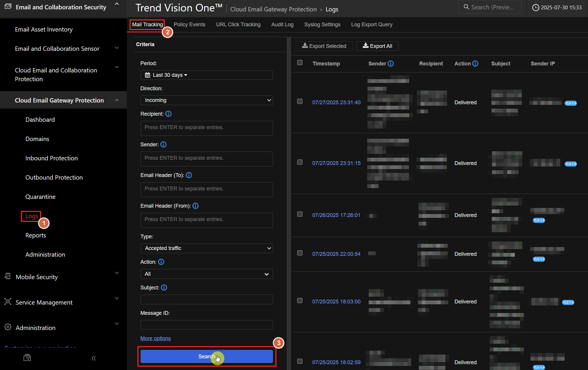This screenshot has height=370, width=588.
Task: Check the select-all checkbox in table header
Action: click(300, 63)
